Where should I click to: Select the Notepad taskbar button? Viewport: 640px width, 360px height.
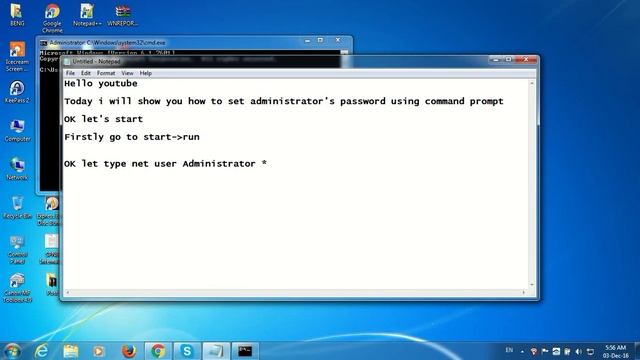[216, 351]
